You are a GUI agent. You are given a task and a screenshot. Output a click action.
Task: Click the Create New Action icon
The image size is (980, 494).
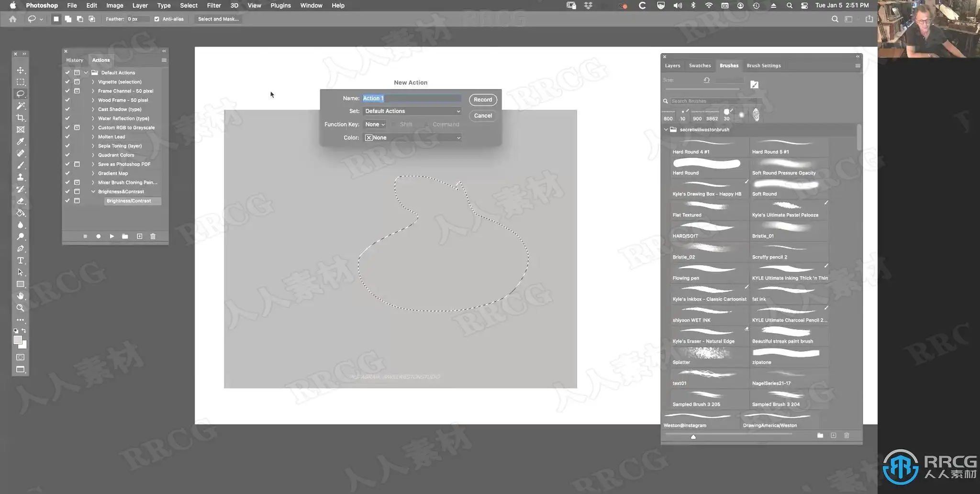[x=140, y=236]
